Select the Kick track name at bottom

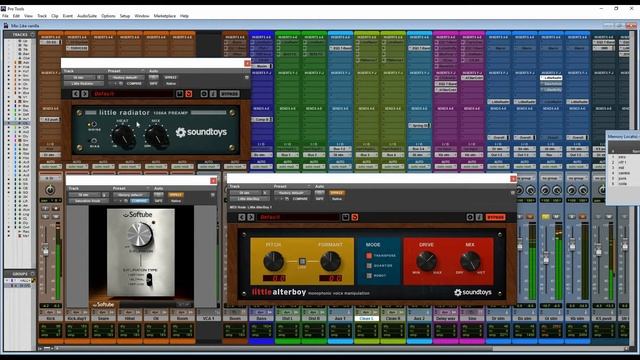coord(51,318)
